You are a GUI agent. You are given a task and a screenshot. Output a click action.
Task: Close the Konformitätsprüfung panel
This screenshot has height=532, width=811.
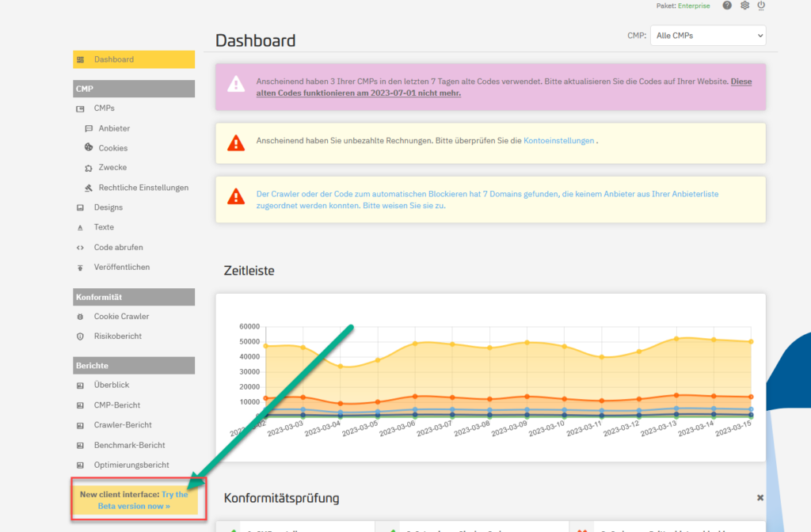tap(760, 497)
